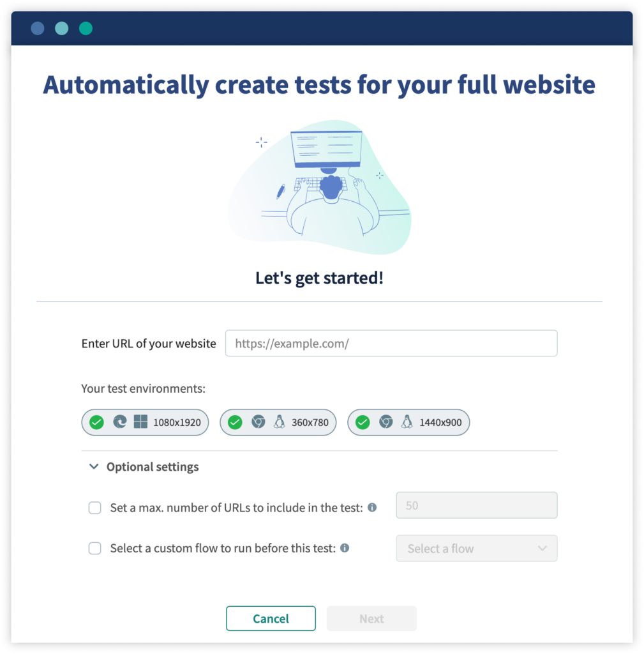Toggle the green checkmark on the 1080x1920 environment
The height and width of the screenshot is (654, 644).
point(96,422)
